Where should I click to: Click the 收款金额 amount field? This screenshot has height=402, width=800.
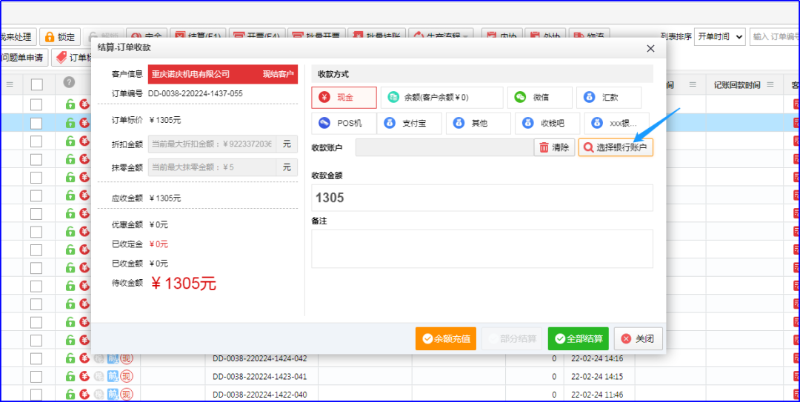click(x=481, y=197)
